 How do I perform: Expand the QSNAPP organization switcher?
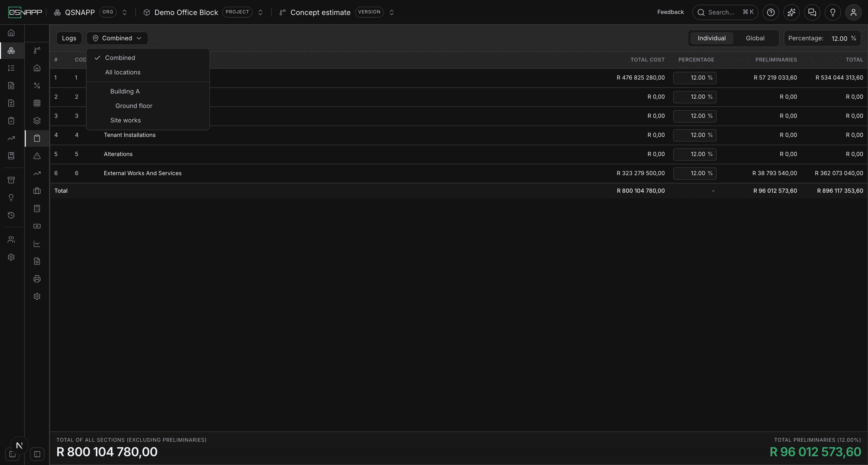[x=124, y=12]
